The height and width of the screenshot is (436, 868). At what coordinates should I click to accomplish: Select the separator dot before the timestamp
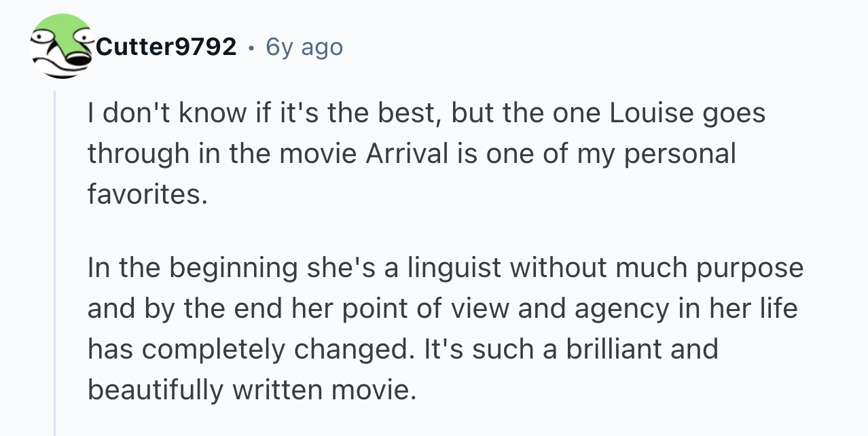[251, 48]
